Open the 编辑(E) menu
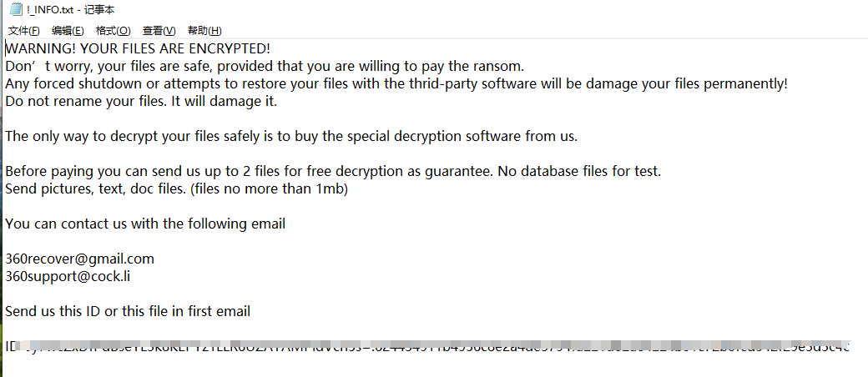Image resolution: width=868 pixels, height=377 pixels. (x=68, y=31)
